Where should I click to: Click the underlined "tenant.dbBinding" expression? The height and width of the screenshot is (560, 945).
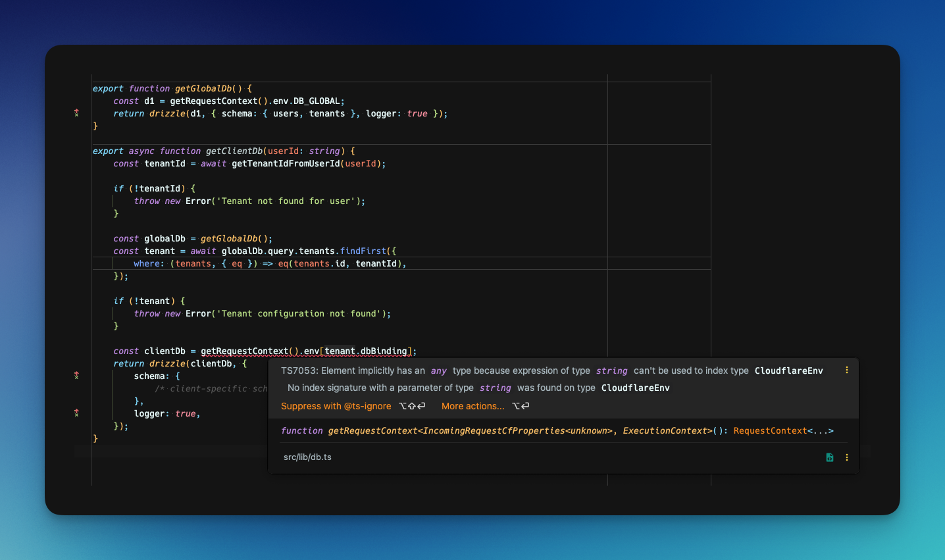coord(366,351)
